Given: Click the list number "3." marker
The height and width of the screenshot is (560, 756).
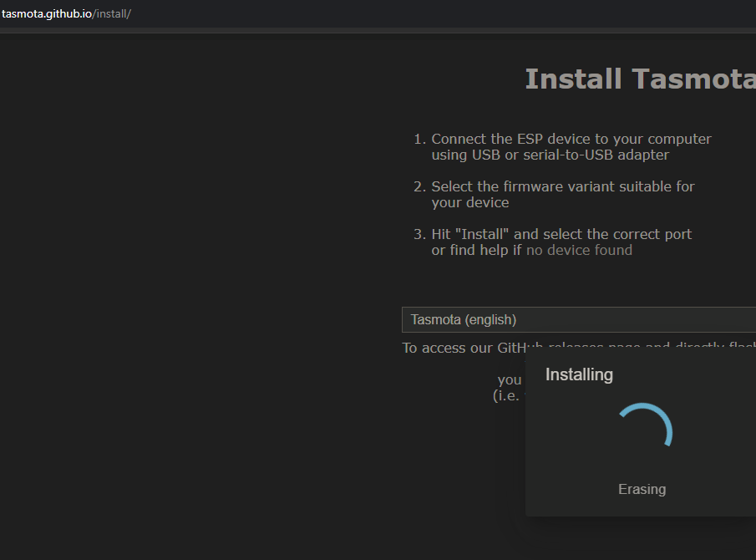Looking at the screenshot, I should coord(419,234).
